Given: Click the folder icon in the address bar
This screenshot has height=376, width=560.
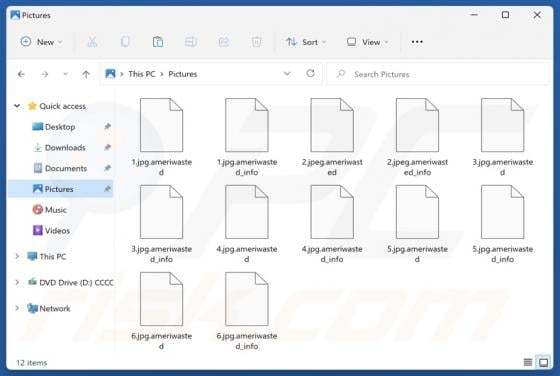Looking at the screenshot, I should pyautogui.click(x=110, y=74).
